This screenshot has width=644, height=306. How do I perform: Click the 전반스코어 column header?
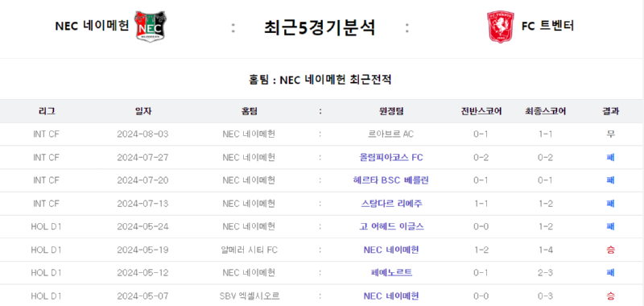pyautogui.click(x=481, y=111)
